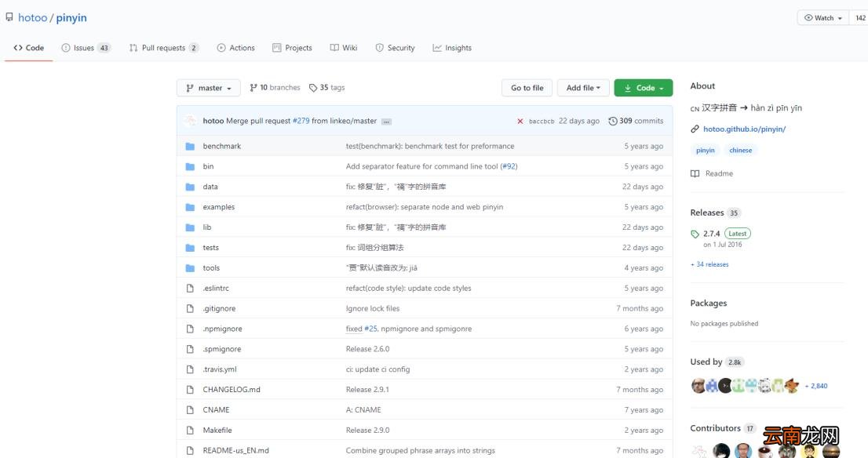Open the hotoo.github.io/pinyin/ link
The height and width of the screenshot is (458, 868).
coord(744,129)
